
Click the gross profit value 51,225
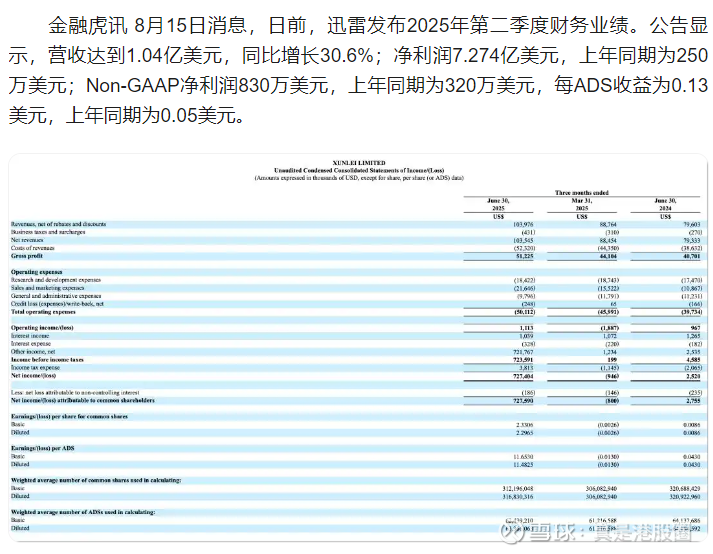(525, 257)
